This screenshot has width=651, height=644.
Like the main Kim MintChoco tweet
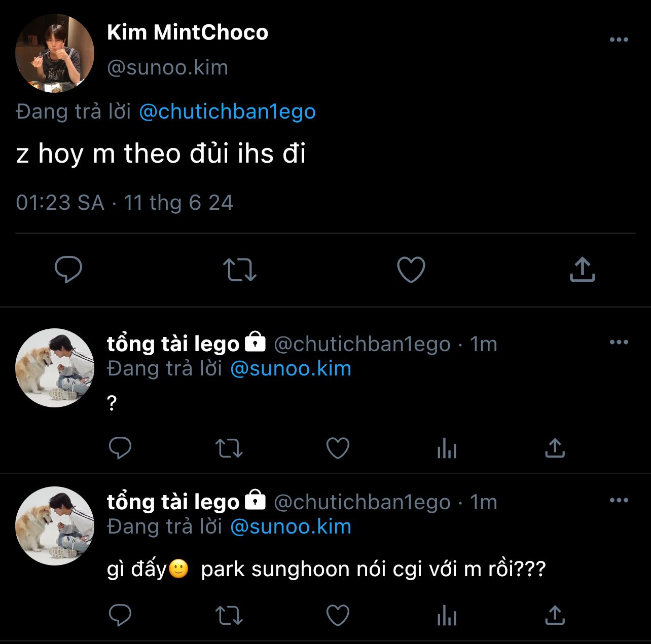411,269
